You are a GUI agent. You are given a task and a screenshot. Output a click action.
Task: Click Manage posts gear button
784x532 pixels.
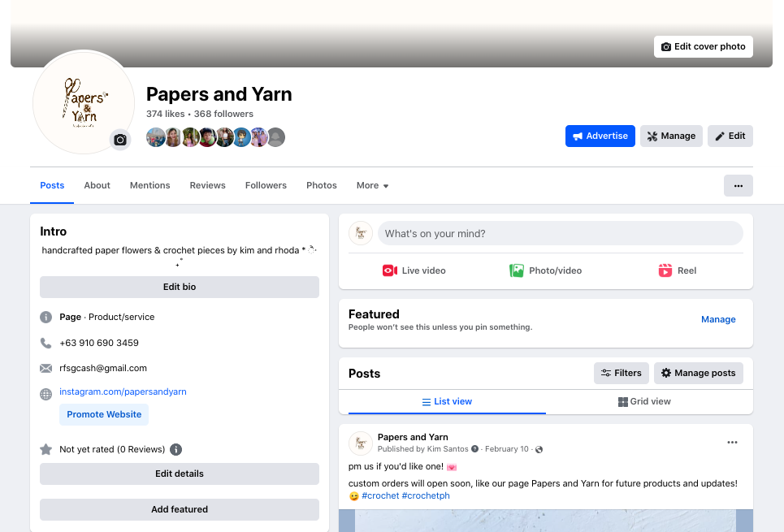[x=698, y=373]
